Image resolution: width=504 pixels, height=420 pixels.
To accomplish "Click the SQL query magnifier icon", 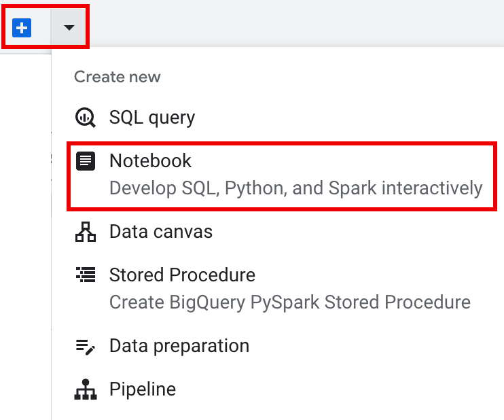I will [x=86, y=118].
